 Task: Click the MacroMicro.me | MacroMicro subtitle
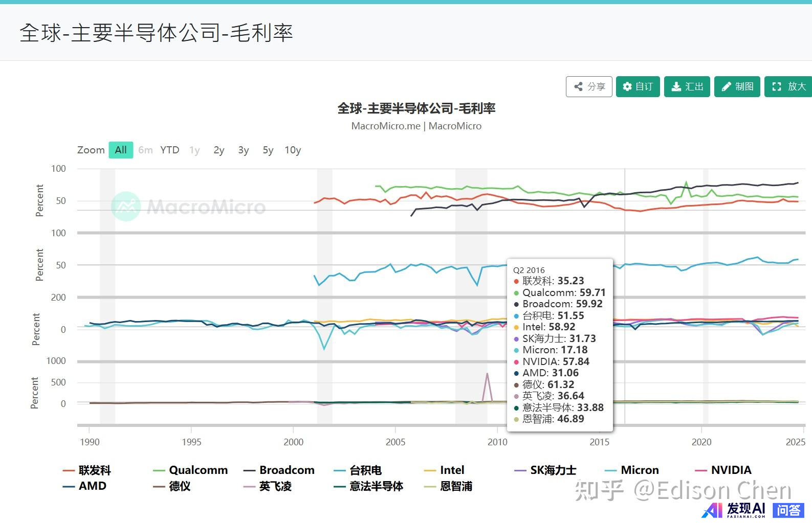(416, 126)
